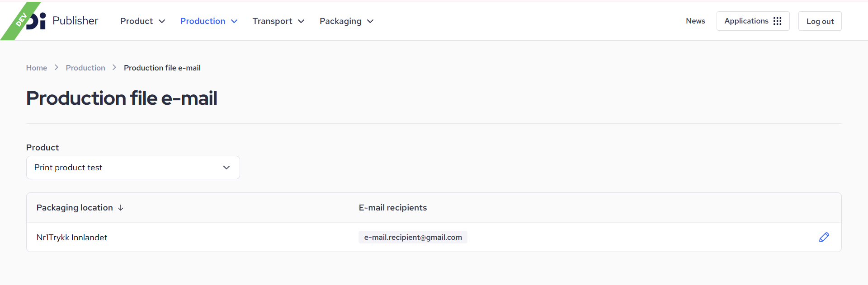868x285 pixels.
Task: Click the chevron next to Transport menu
Action: pyautogui.click(x=301, y=21)
